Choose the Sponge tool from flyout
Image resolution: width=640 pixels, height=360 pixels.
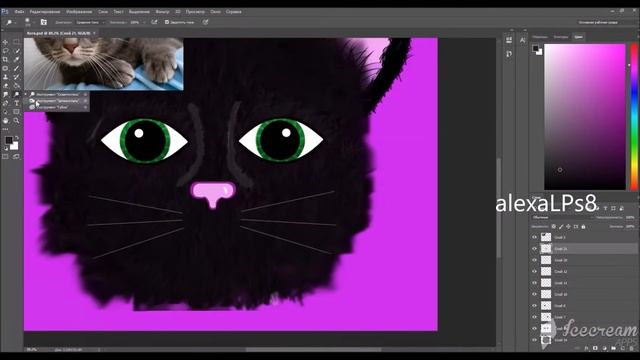(57, 107)
